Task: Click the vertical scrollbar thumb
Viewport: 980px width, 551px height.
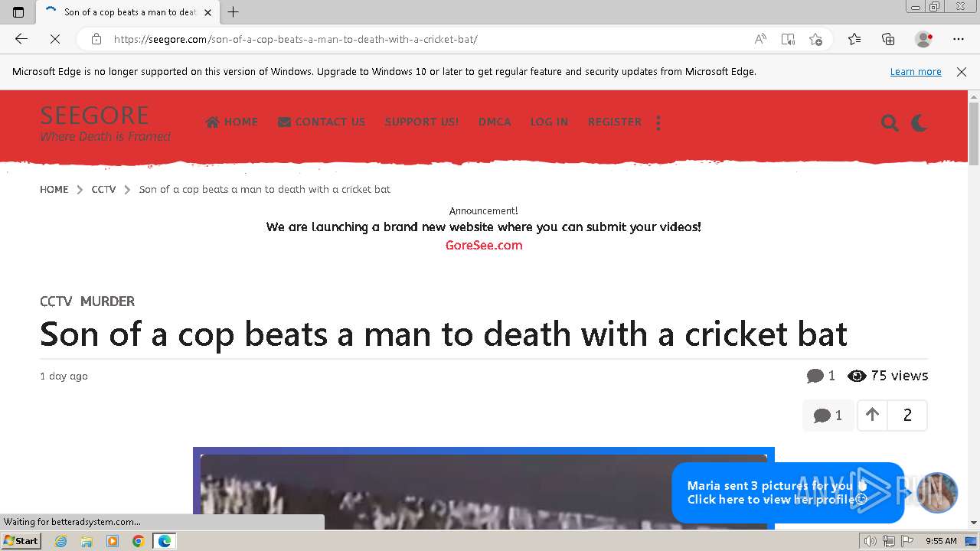Action: coord(974,134)
